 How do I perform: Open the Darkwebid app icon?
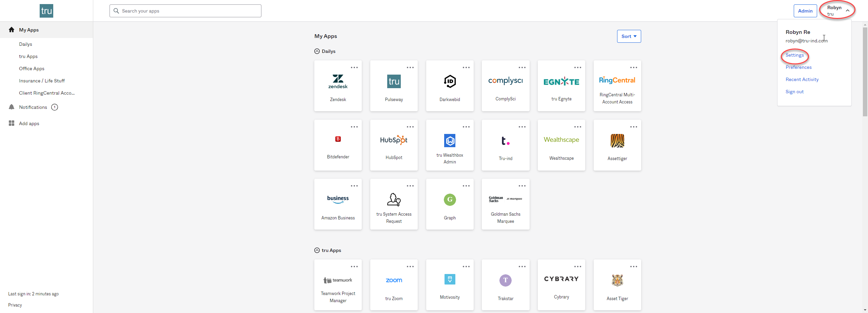(450, 81)
